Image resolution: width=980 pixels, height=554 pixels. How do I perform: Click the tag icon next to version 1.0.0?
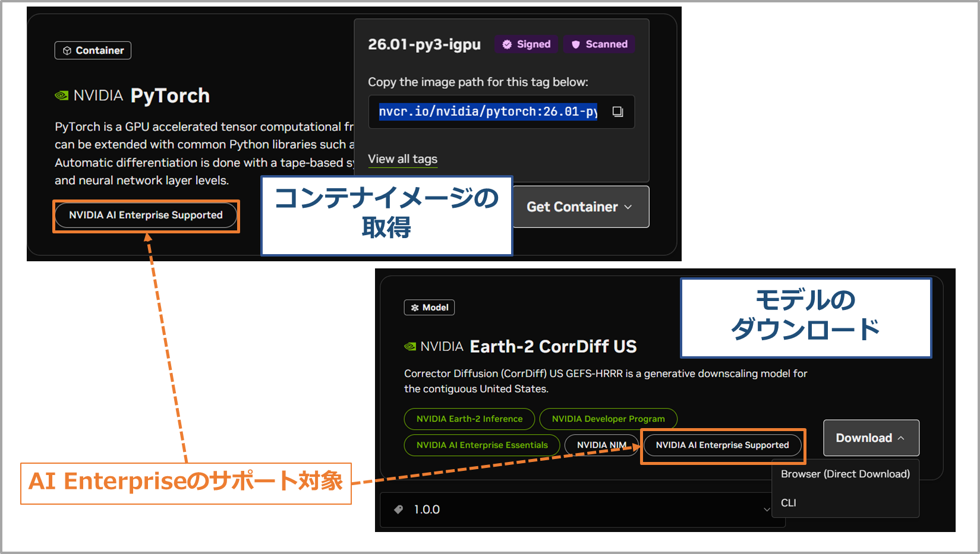click(x=398, y=509)
